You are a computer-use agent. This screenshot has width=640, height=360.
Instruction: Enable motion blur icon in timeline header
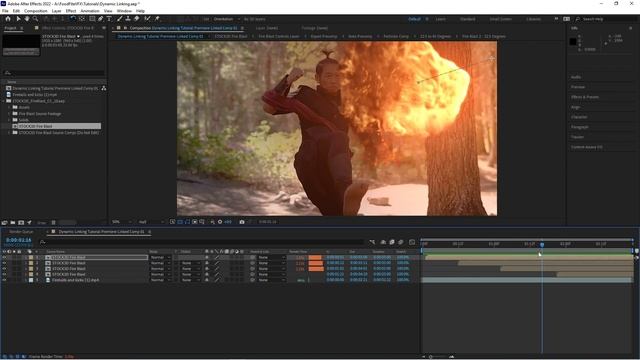pyautogui.click(x=401, y=242)
